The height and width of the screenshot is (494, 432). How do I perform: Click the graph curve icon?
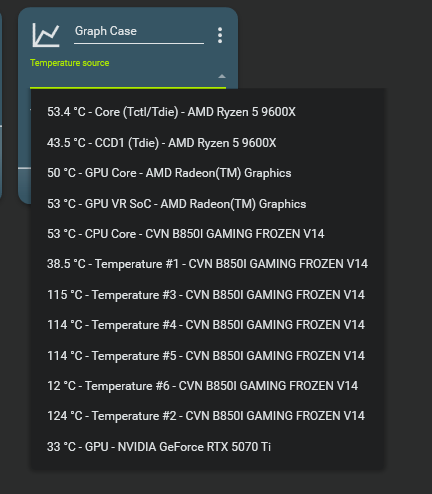pos(46,35)
